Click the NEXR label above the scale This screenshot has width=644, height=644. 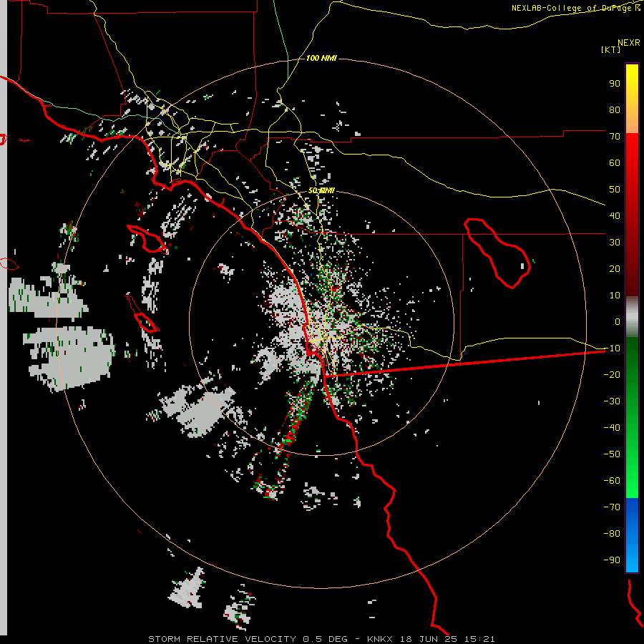(x=628, y=43)
